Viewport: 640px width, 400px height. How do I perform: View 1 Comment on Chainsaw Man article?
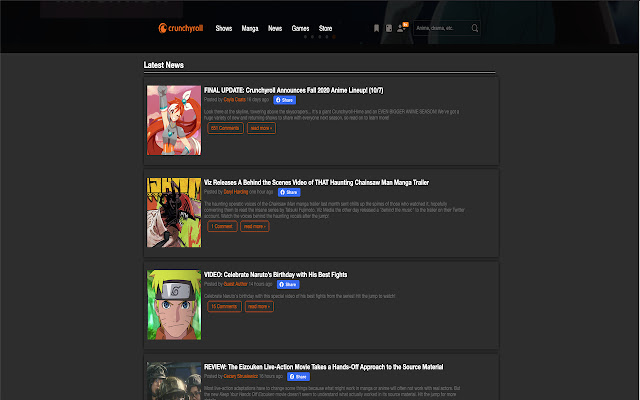[x=222, y=226]
